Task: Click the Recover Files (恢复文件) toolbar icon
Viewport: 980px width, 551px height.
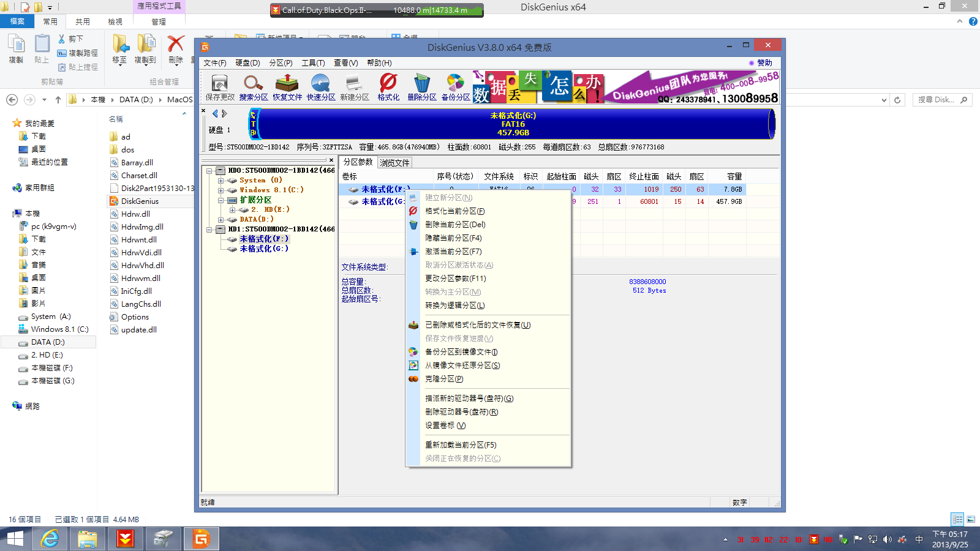Action: click(287, 88)
